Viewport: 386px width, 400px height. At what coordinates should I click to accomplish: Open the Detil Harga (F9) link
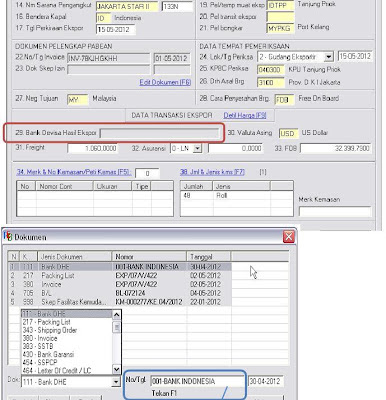245,115
